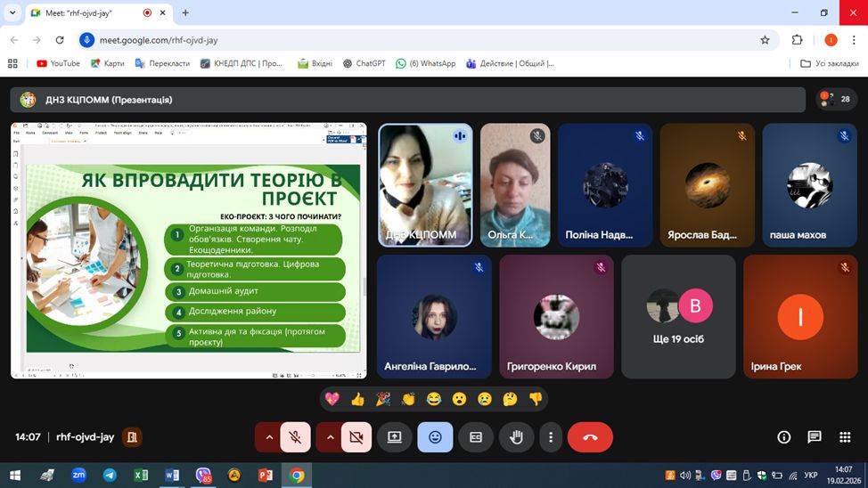Select the Meet 'rhf-ojvd-jay' tab
The height and width of the screenshot is (488, 868).
pyautogui.click(x=99, y=12)
